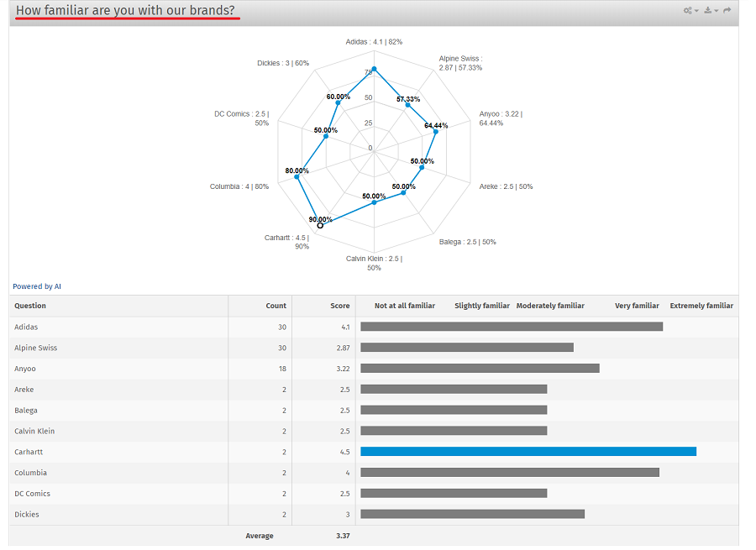This screenshot has width=756, height=550.
Task: Click the question title heading
Action: pyautogui.click(x=126, y=11)
